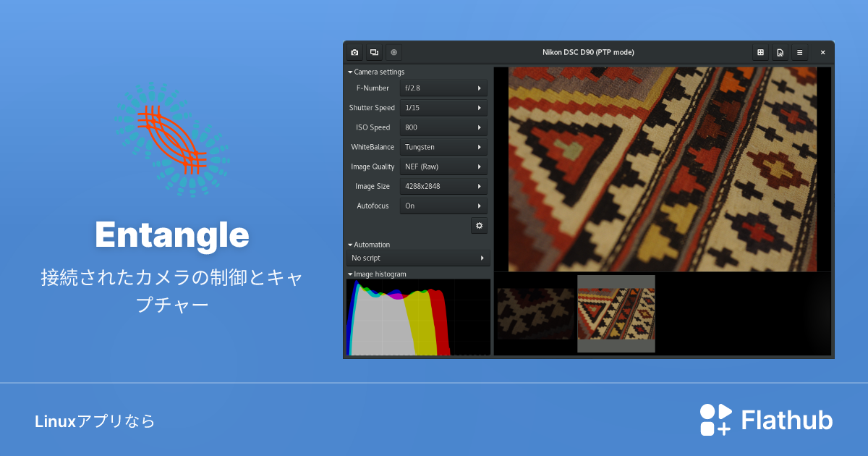Collapse the Camera settings section
868x456 pixels.
pyautogui.click(x=351, y=72)
